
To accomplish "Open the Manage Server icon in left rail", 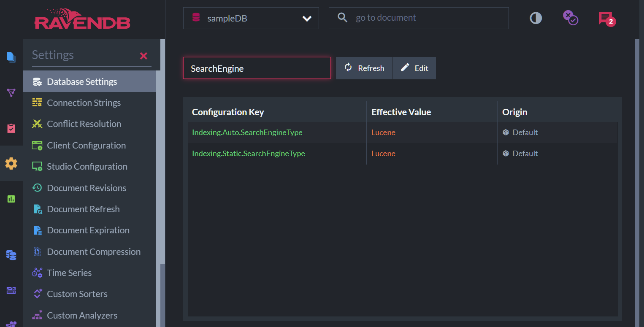I will [x=11, y=290].
